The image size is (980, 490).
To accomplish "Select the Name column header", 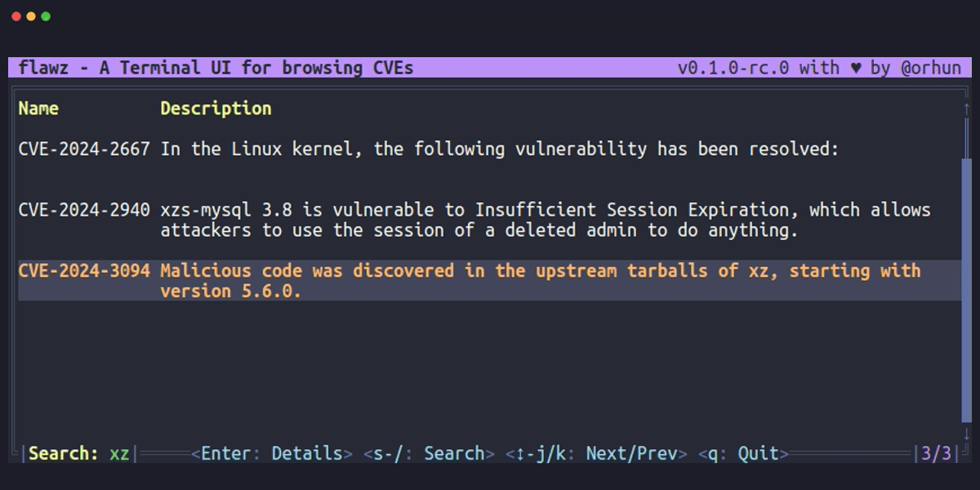I will (x=38, y=108).
